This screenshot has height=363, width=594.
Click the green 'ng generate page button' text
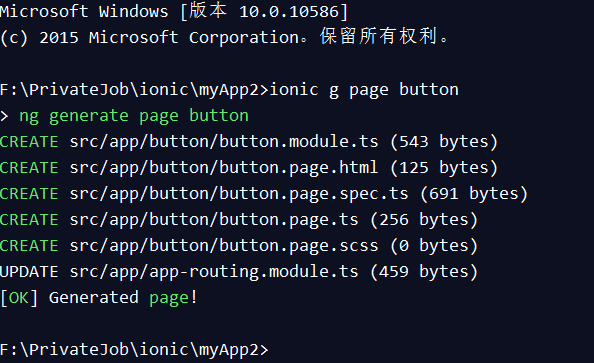click(x=134, y=116)
